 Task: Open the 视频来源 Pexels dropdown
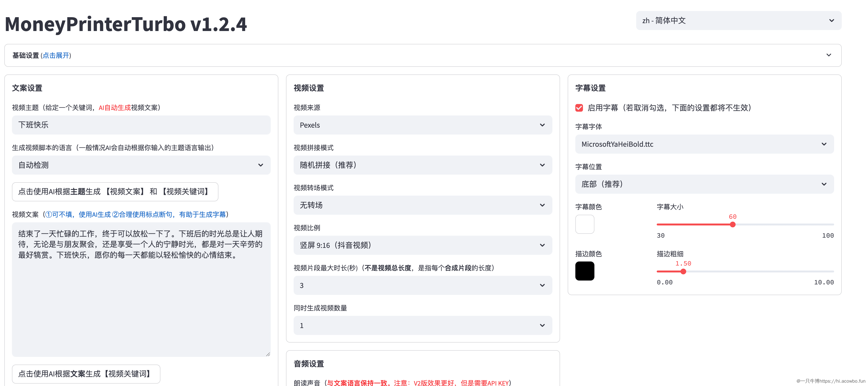(x=423, y=125)
